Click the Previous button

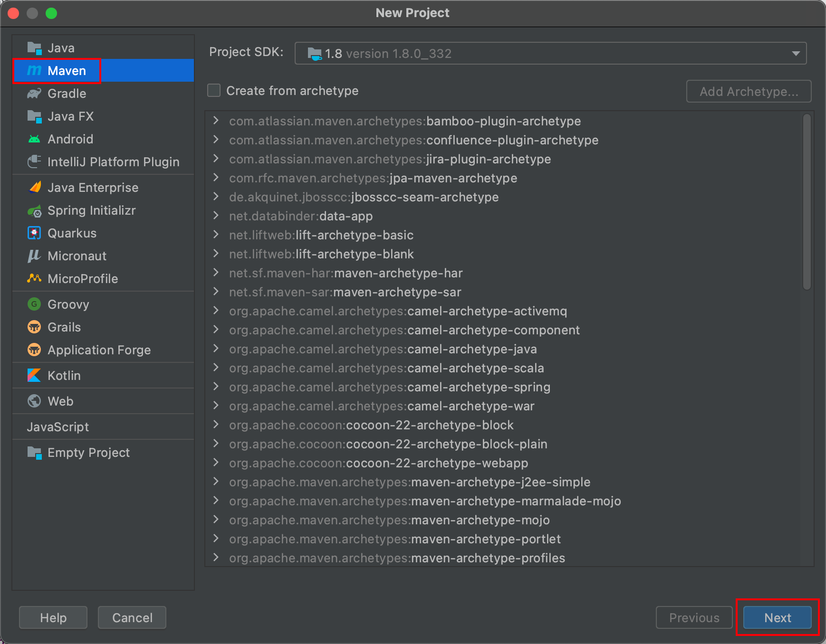tap(694, 617)
